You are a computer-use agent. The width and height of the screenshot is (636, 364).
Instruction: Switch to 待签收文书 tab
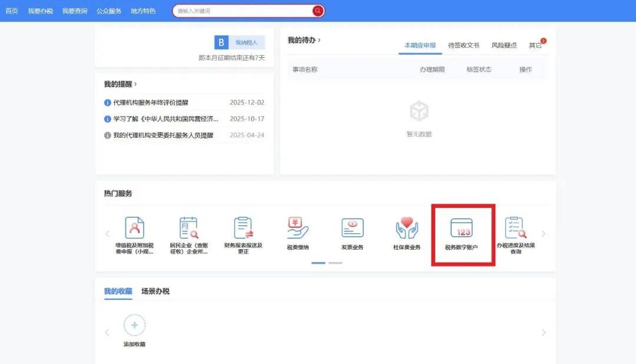click(x=463, y=45)
